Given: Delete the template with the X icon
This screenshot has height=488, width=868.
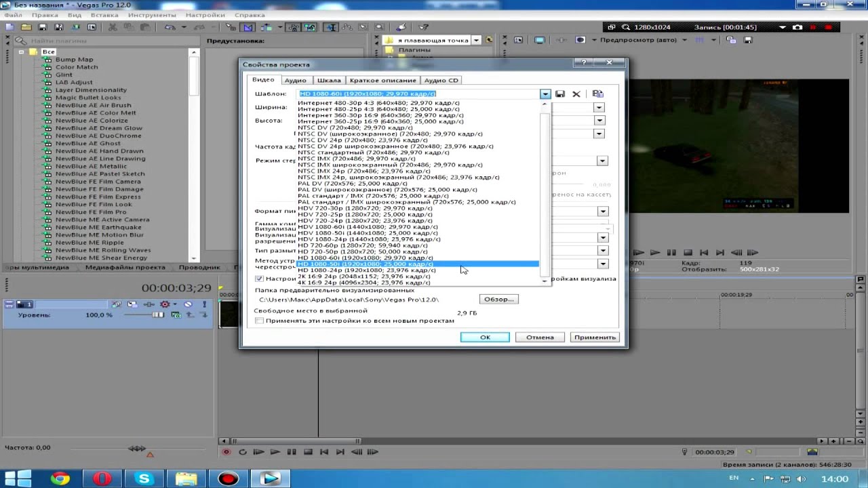Looking at the screenshot, I should tap(576, 94).
